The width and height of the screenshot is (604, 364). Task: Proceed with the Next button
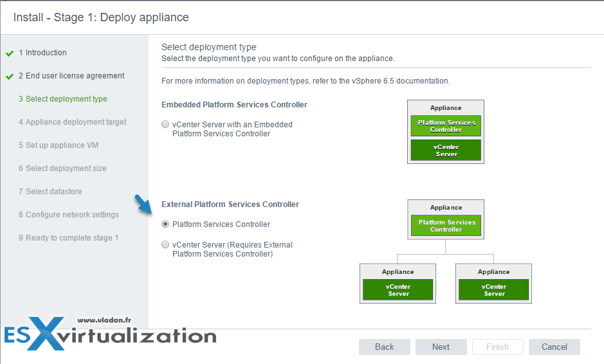click(441, 347)
